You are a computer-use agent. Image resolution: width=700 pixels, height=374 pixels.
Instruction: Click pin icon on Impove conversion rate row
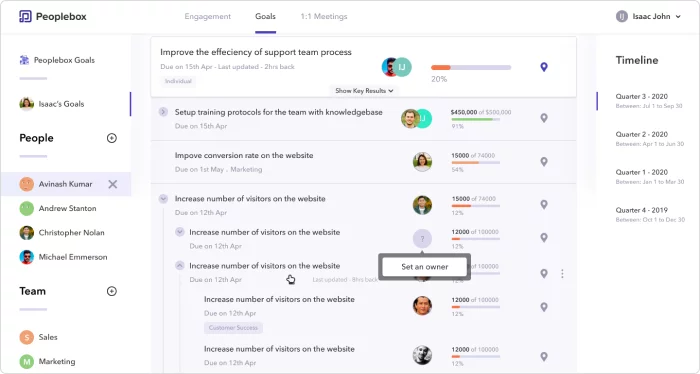click(x=544, y=162)
